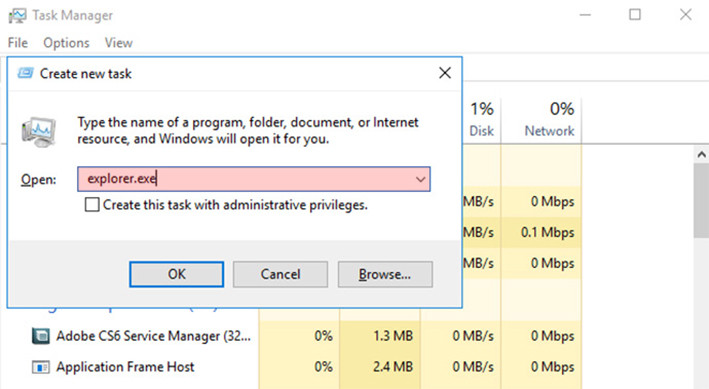Open the File menu in Task Manager
The image size is (709, 389).
[18, 43]
